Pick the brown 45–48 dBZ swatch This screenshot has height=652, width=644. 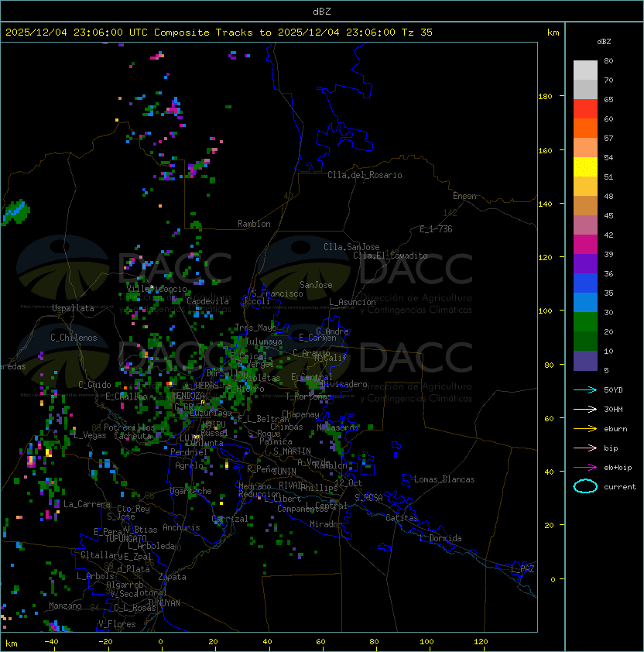(585, 205)
